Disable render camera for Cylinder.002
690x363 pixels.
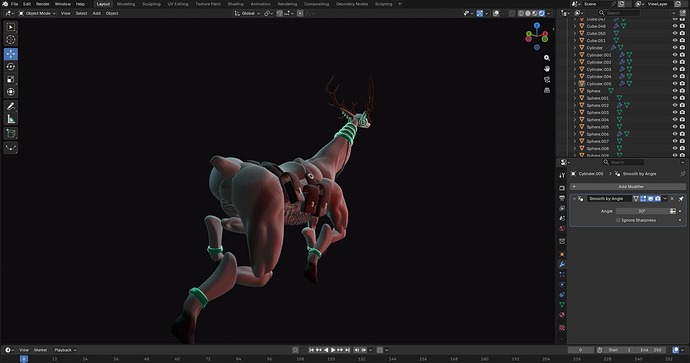pos(682,62)
